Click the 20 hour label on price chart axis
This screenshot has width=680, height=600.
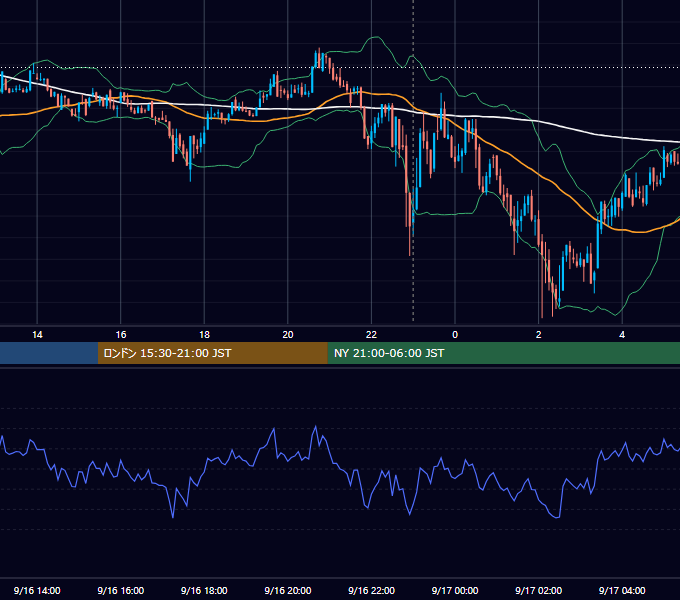coord(288,335)
